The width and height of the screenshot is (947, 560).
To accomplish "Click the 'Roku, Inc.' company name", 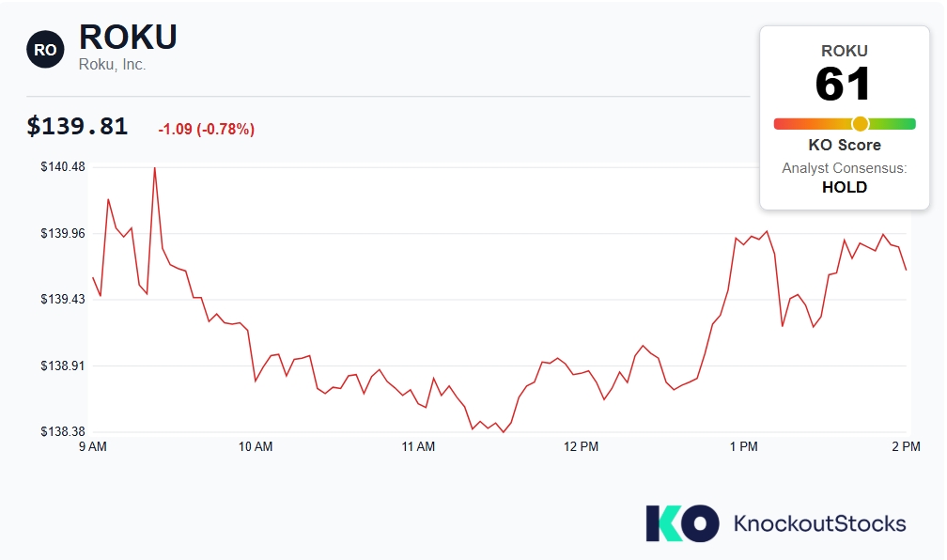I will coord(113,65).
